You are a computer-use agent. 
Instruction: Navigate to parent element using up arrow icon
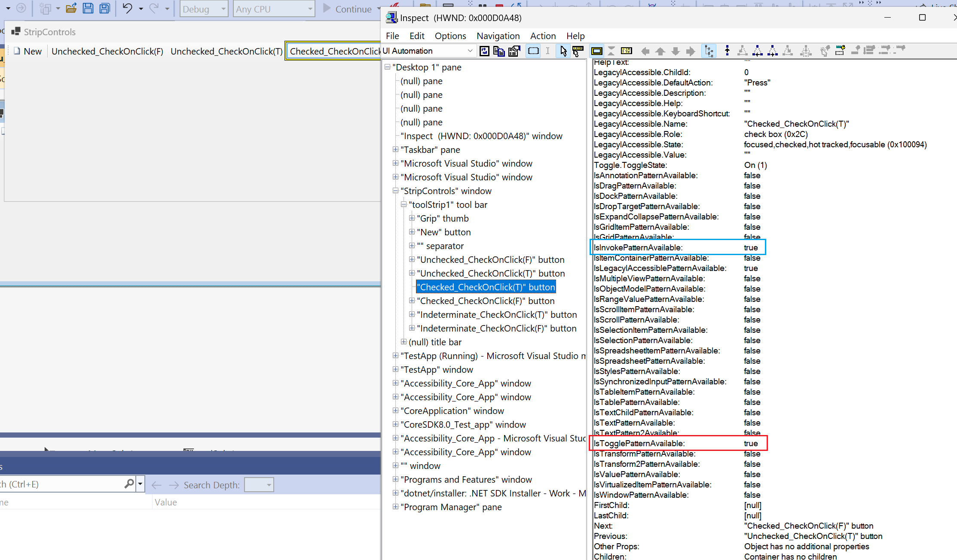pos(660,51)
